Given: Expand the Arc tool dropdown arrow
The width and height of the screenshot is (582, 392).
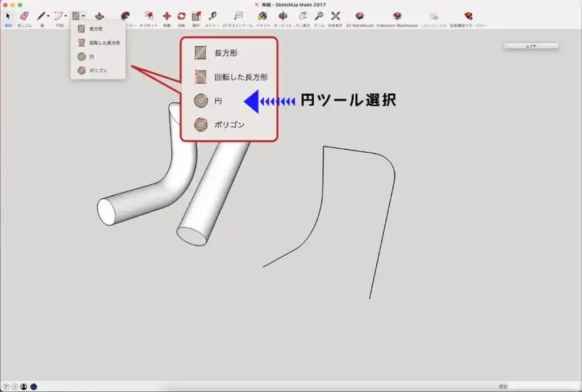Looking at the screenshot, I should click(x=66, y=16).
